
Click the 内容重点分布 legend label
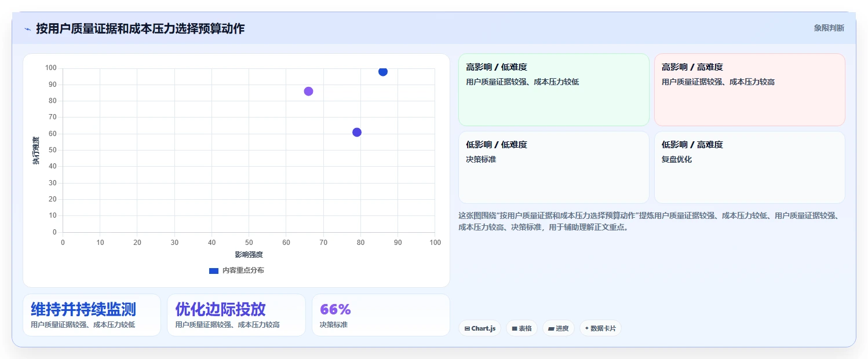click(243, 270)
